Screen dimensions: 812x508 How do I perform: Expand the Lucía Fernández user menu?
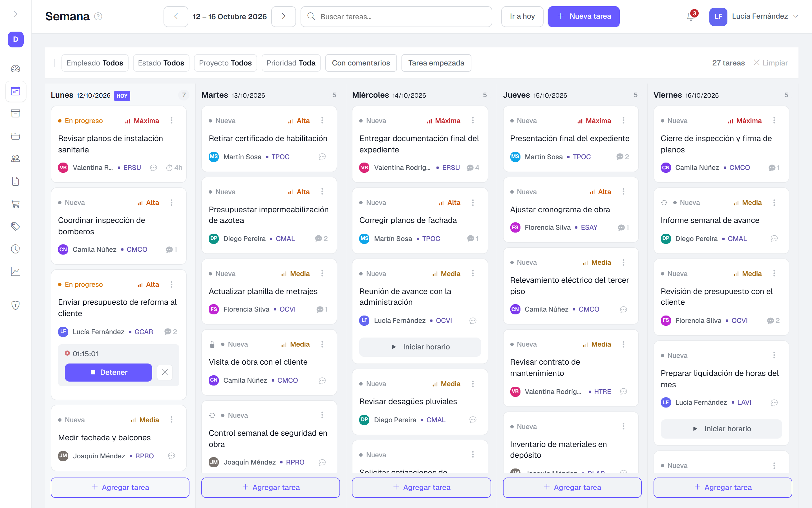(x=754, y=16)
